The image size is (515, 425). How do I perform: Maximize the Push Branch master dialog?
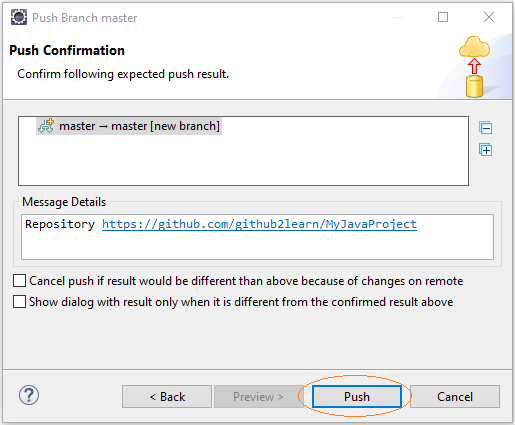coord(443,17)
